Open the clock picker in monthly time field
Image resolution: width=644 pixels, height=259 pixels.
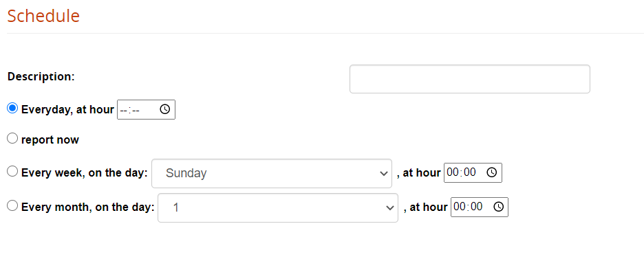[x=498, y=207]
